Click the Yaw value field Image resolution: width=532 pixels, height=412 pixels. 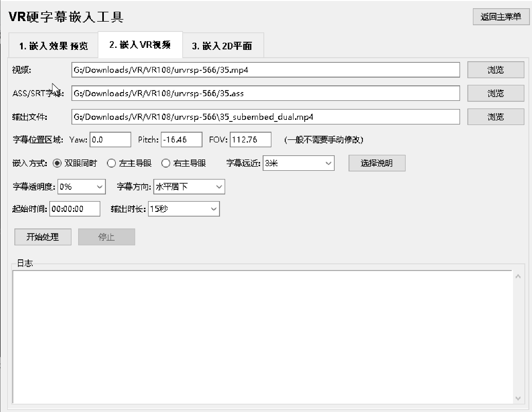click(x=111, y=139)
